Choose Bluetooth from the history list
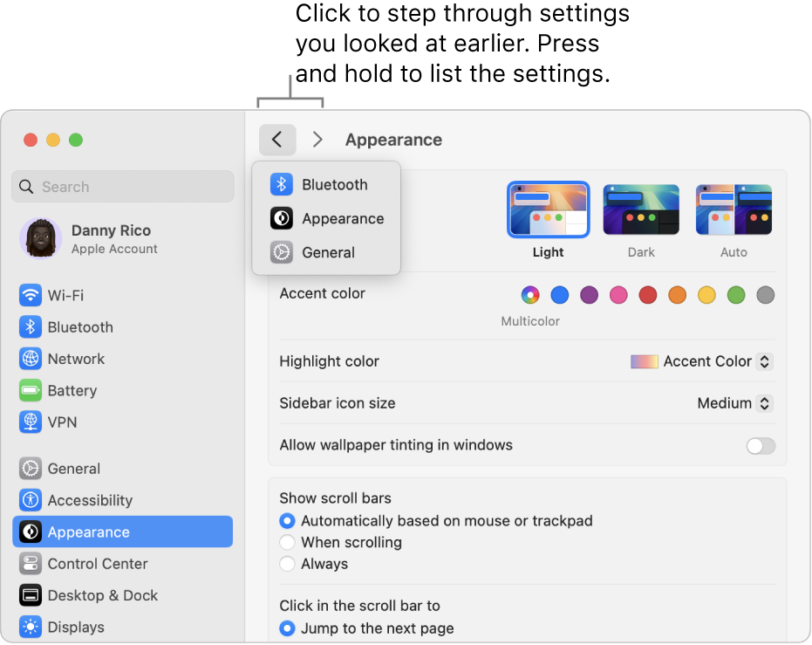 pyautogui.click(x=326, y=184)
